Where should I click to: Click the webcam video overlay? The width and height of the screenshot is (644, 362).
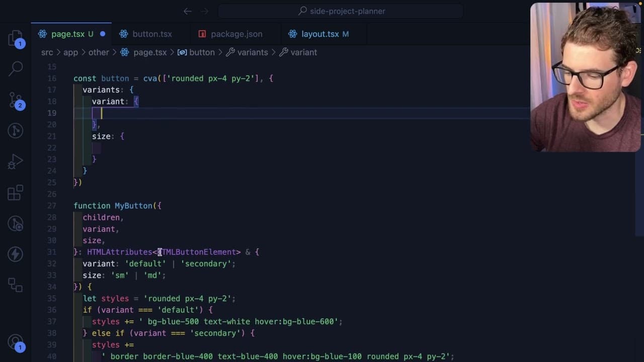pyautogui.click(x=586, y=77)
